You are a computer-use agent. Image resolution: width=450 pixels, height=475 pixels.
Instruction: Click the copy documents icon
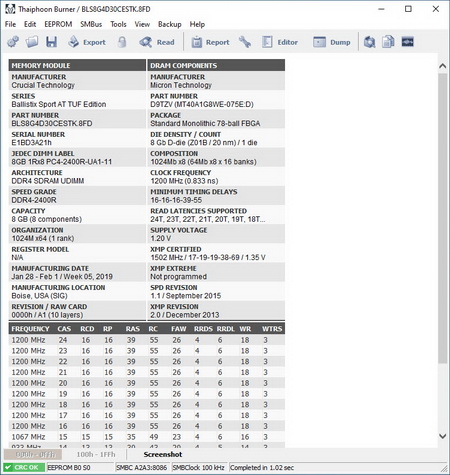[388, 42]
